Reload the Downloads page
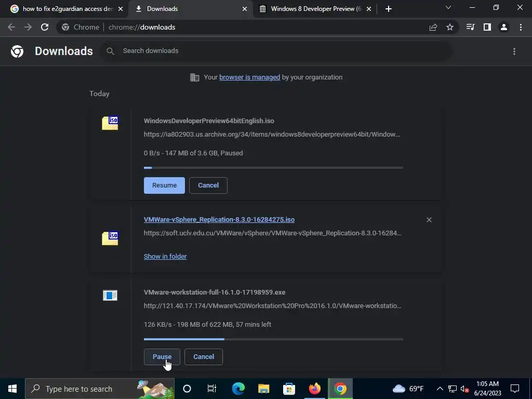 coord(45,27)
